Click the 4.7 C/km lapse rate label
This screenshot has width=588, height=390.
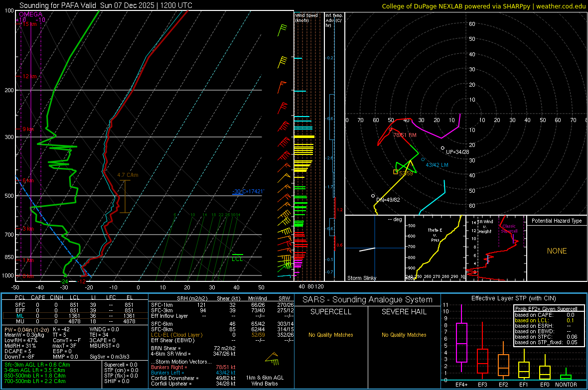pyautogui.click(x=128, y=175)
